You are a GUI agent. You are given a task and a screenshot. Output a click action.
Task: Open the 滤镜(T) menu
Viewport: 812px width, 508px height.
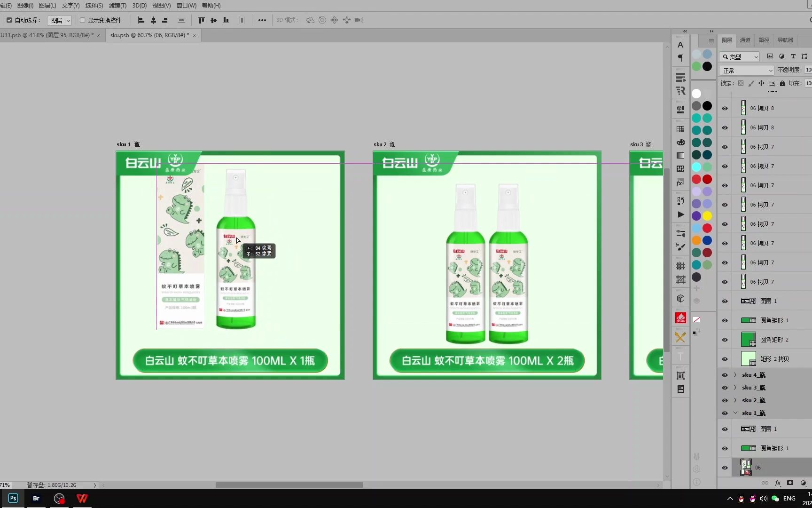(117, 6)
